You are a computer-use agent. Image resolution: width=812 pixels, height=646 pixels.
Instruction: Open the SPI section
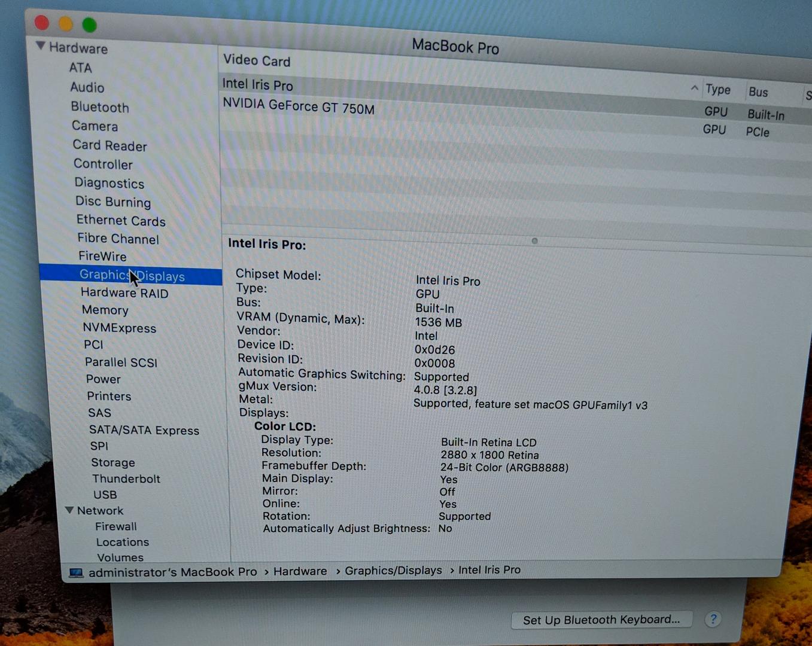click(x=99, y=446)
